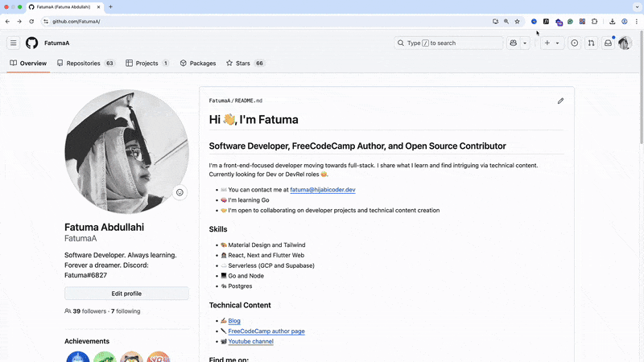Switch to the Packages tab
This screenshot has width=644, height=362.
[198, 64]
